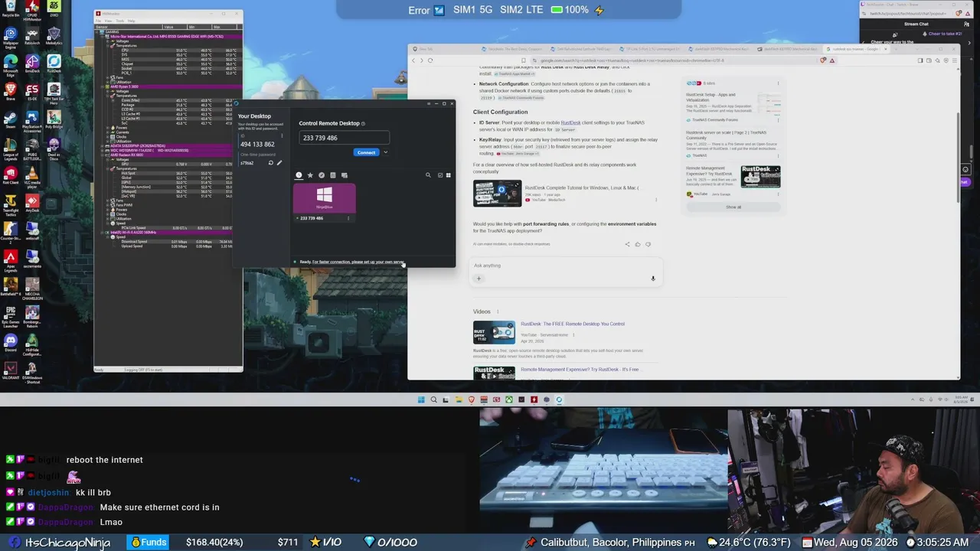Open RustDesk Setup - Apps and Virtualization source

[x=710, y=97]
